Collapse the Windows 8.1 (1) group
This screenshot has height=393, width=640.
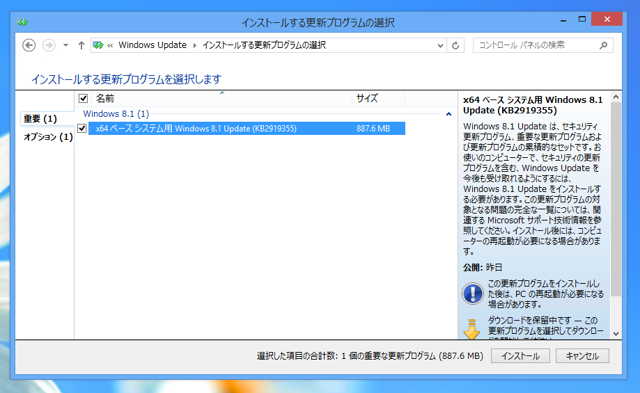pyautogui.click(x=449, y=114)
